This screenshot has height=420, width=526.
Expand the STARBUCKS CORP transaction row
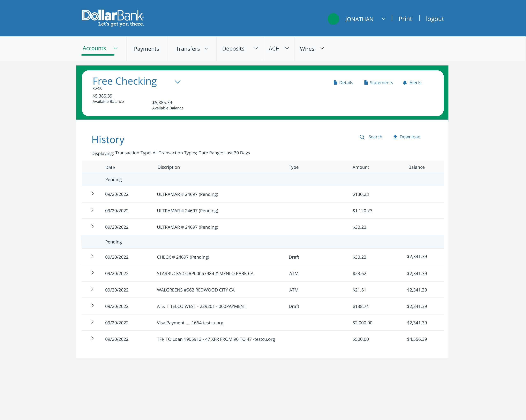point(92,273)
